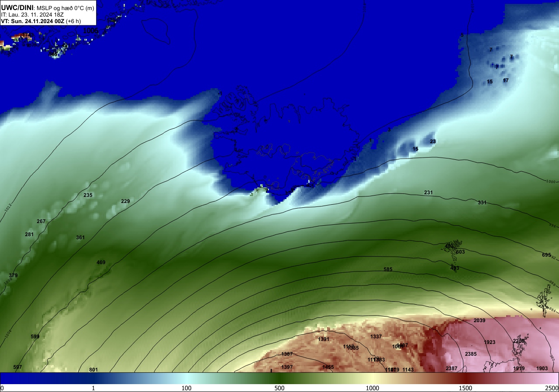
Task: Click the 1903 height value
Action: 542,368
